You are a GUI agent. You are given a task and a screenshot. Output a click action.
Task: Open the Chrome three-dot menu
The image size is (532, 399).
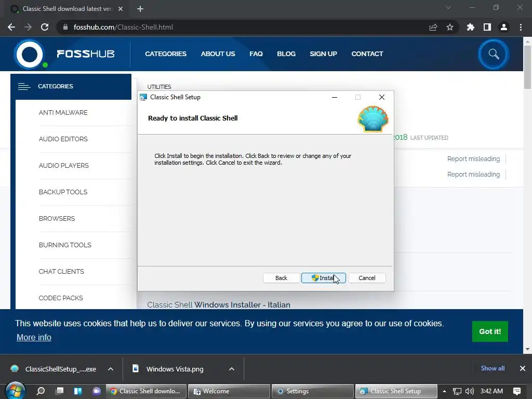click(521, 27)
